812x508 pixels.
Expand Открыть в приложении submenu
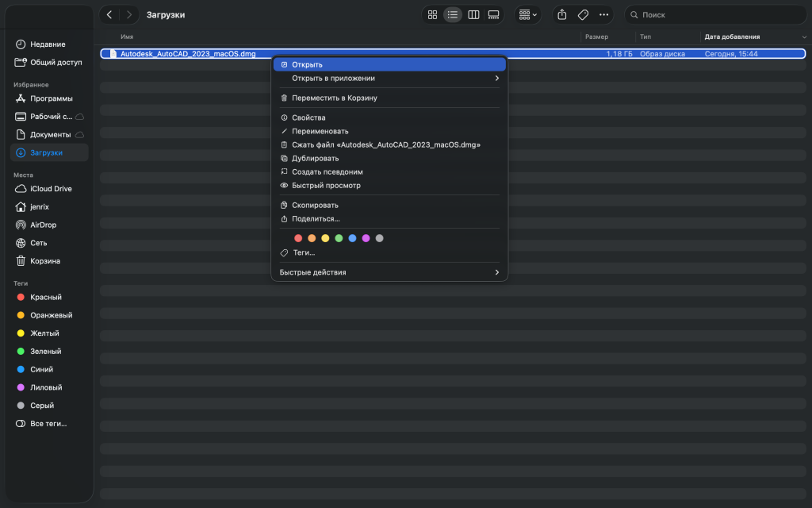tap(389, 79)
